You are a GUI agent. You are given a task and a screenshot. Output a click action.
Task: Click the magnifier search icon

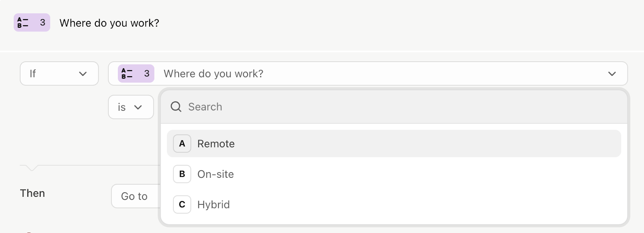176,107
